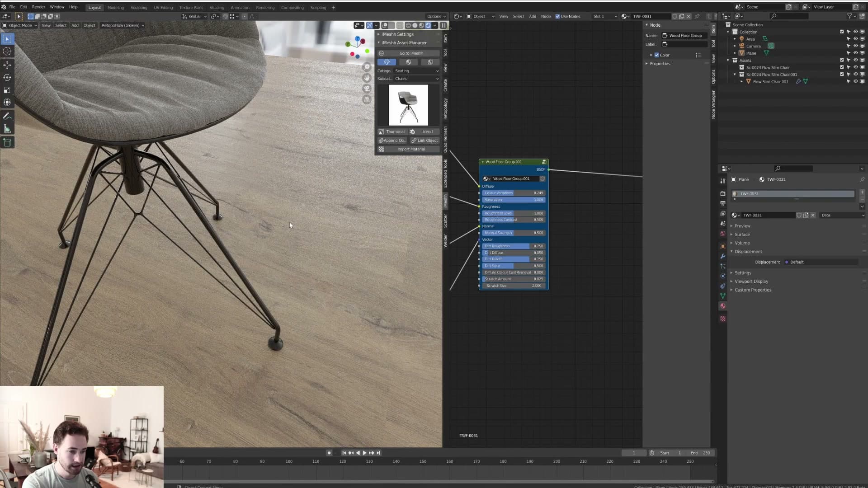Image resolution: width=868 pixels, height=488 pixels.
Task: Select the iMeshh models category icon
Action: coord(387,62)
